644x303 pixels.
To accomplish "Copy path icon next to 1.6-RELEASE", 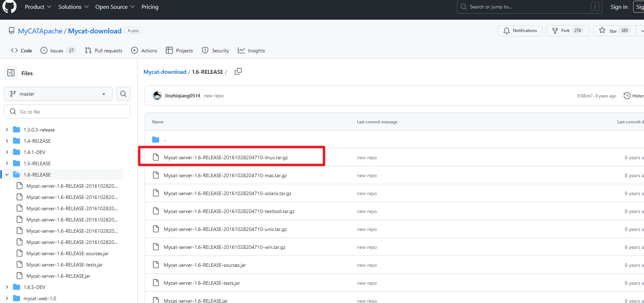I will (x=238, y=71).
